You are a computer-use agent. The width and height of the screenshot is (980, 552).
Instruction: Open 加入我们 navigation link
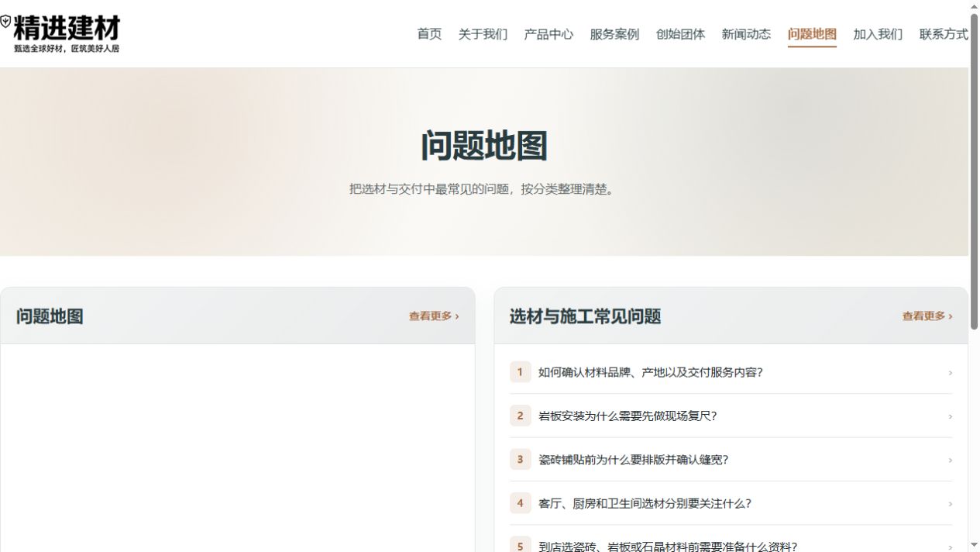point(878,34)
